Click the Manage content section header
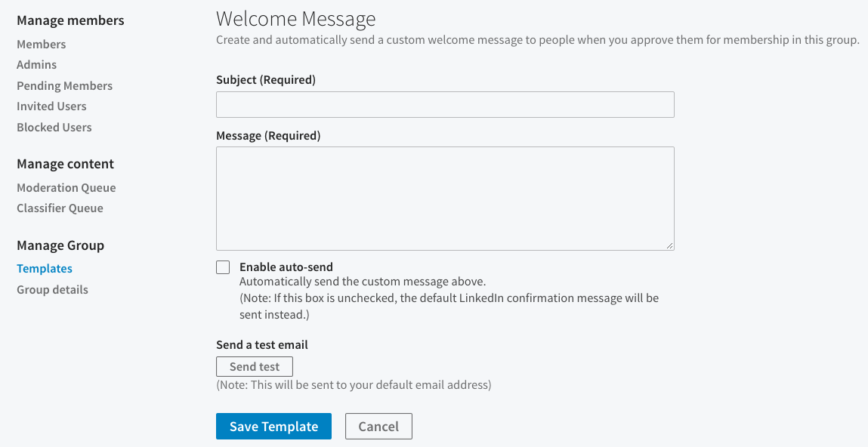Viewport: 868px width, 447px height. coord(65,164)
